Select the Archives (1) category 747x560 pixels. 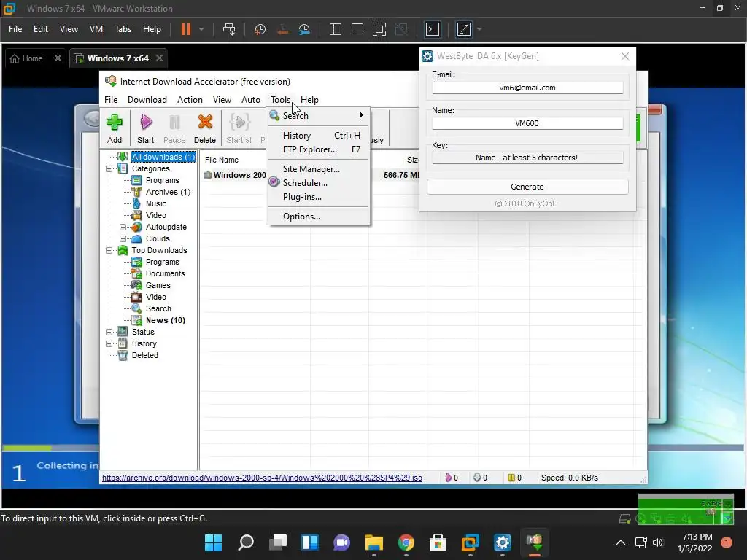(x=168, y=192)
